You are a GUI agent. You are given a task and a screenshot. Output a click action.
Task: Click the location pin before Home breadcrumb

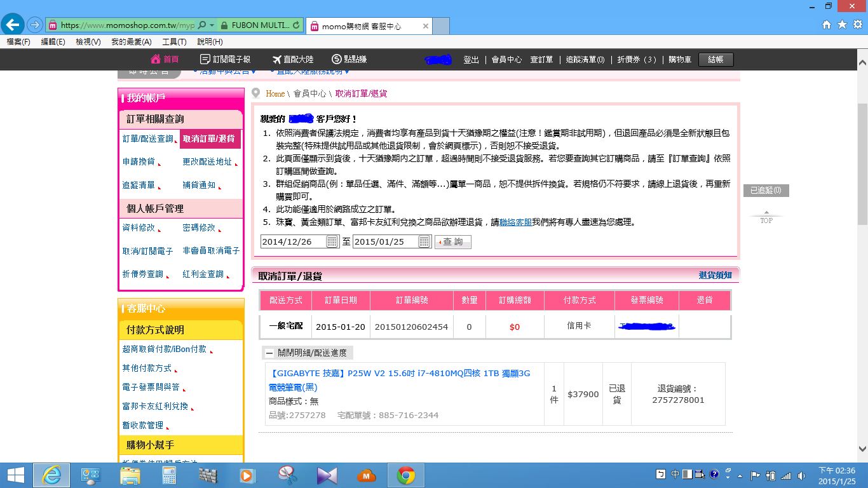pyautogui.click(x=256, y=93)
